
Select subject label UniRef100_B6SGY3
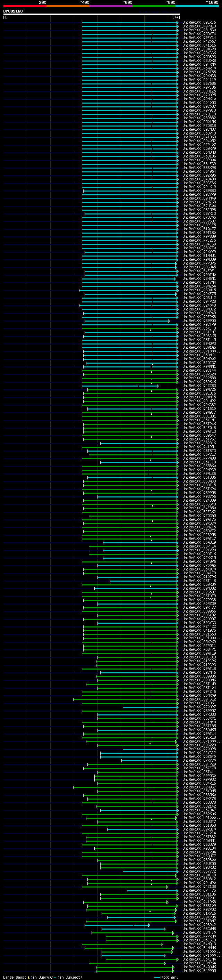pyautogui.click(x=199, y=504)
